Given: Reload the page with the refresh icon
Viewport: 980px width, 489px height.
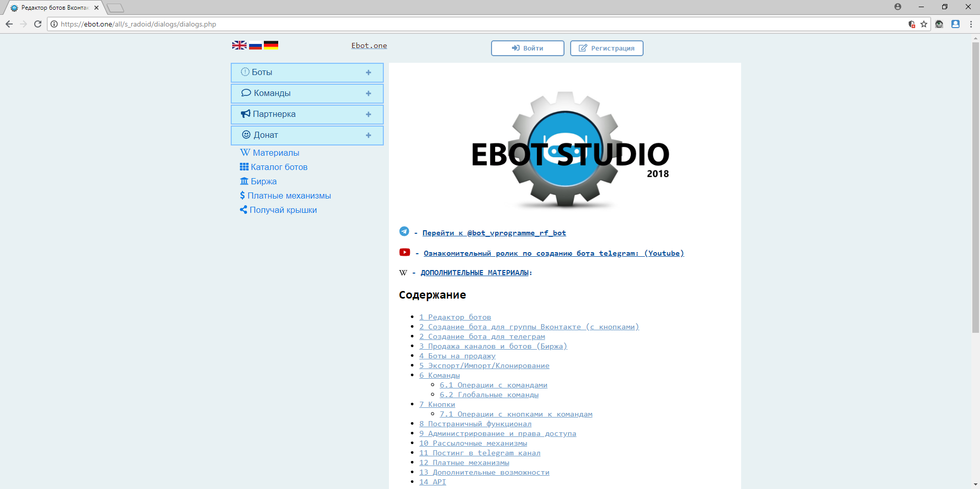Looking at the screenshot, I should tap(38, 24).
